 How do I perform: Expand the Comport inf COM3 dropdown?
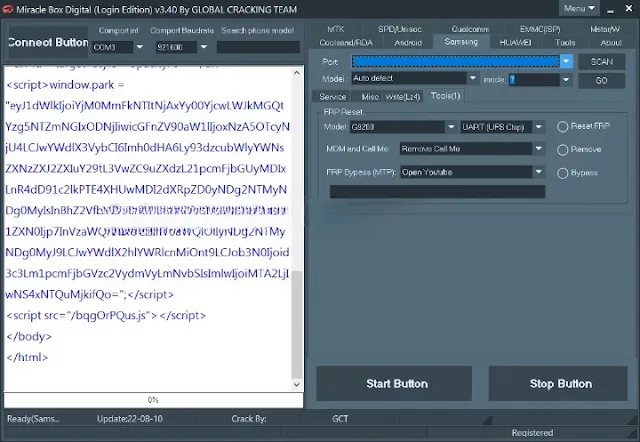click(x=140, y=47)
